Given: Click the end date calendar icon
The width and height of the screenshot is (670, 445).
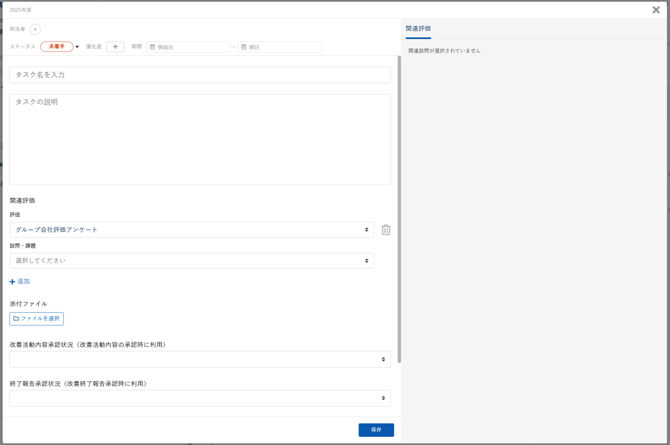Looking at the screenshot, I should (x=244, y=47).
